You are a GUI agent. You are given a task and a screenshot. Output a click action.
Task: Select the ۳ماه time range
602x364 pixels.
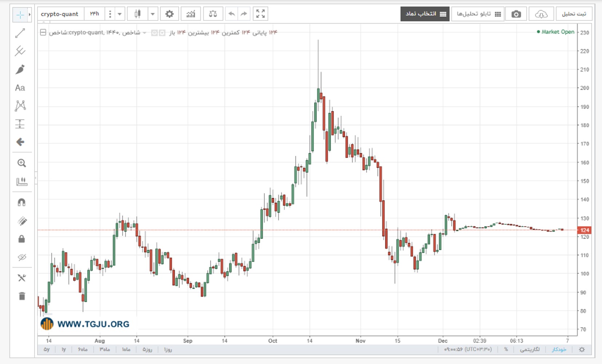(104, 349)
